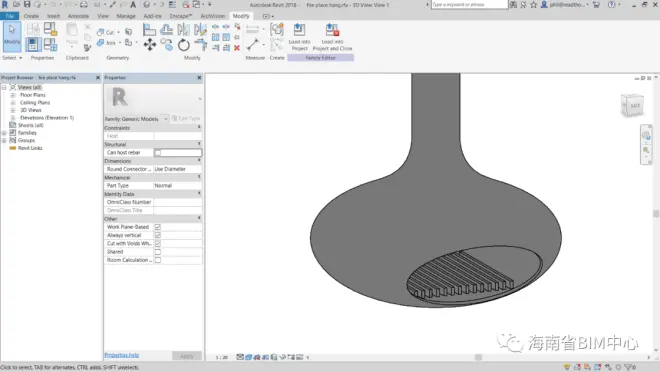Click the Measure Between Two References icon
This screenshot has height=372, width=660.
pyautogui.click(x=253, y=29)
